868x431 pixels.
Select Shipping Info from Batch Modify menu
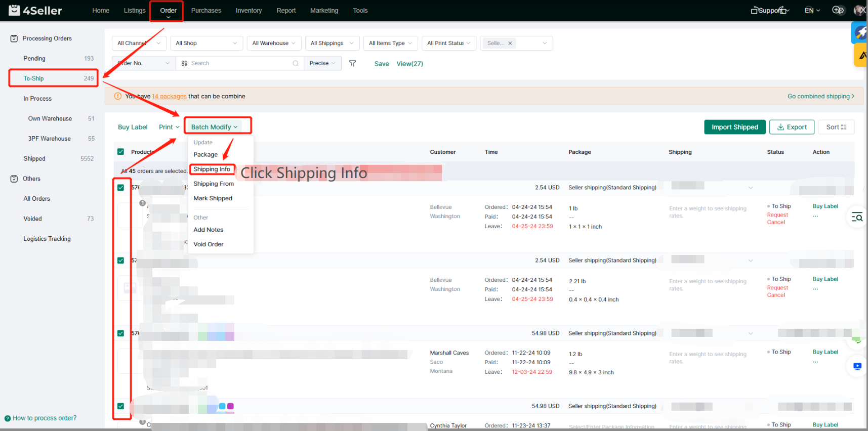(212, 169)
